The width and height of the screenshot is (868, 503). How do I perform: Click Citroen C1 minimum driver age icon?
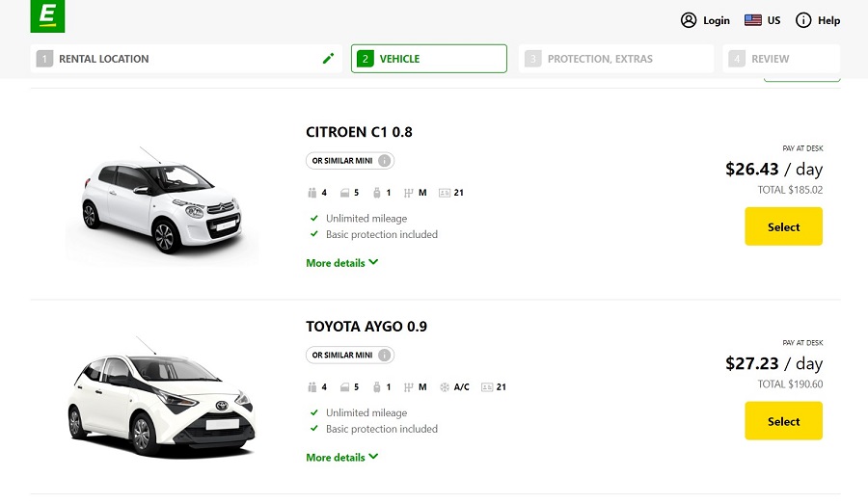pyautogui.click(x=445, y=193)
